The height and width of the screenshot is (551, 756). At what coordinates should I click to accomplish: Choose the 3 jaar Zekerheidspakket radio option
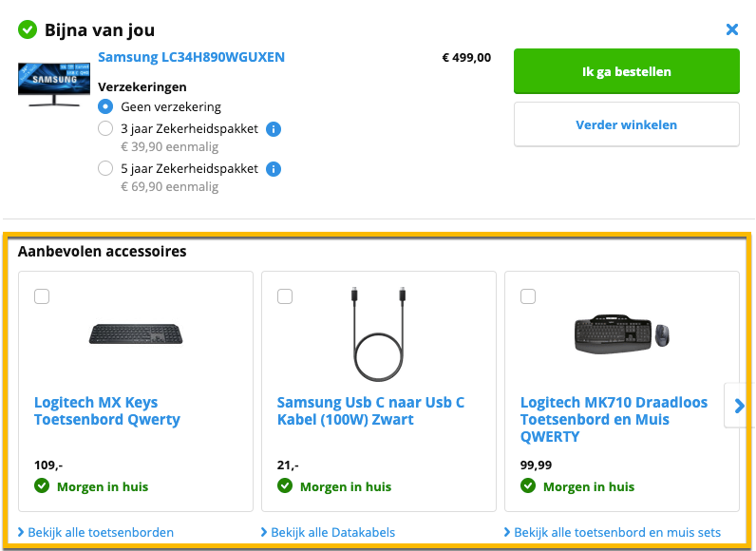[x=105, y=128]
